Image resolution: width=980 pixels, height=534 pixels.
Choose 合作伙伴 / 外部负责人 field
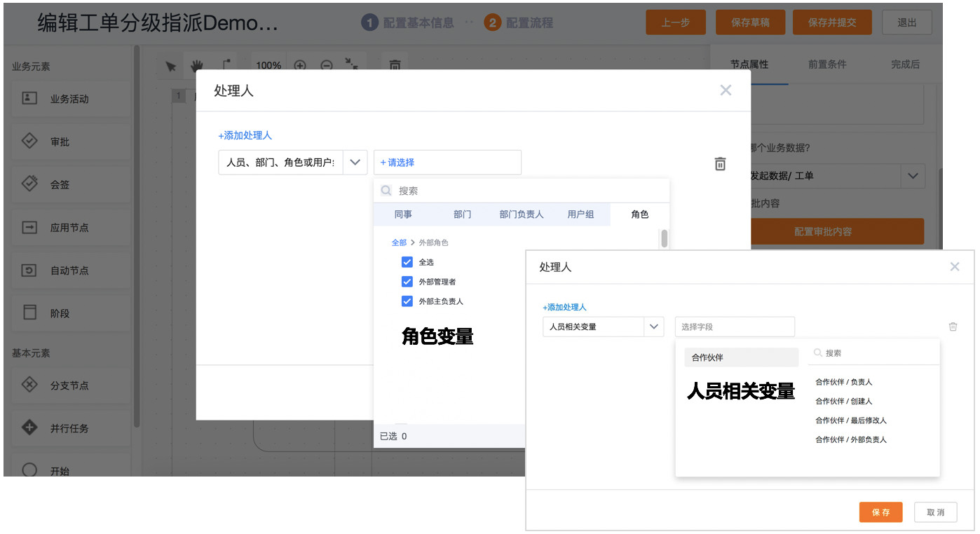pos(851,439)
